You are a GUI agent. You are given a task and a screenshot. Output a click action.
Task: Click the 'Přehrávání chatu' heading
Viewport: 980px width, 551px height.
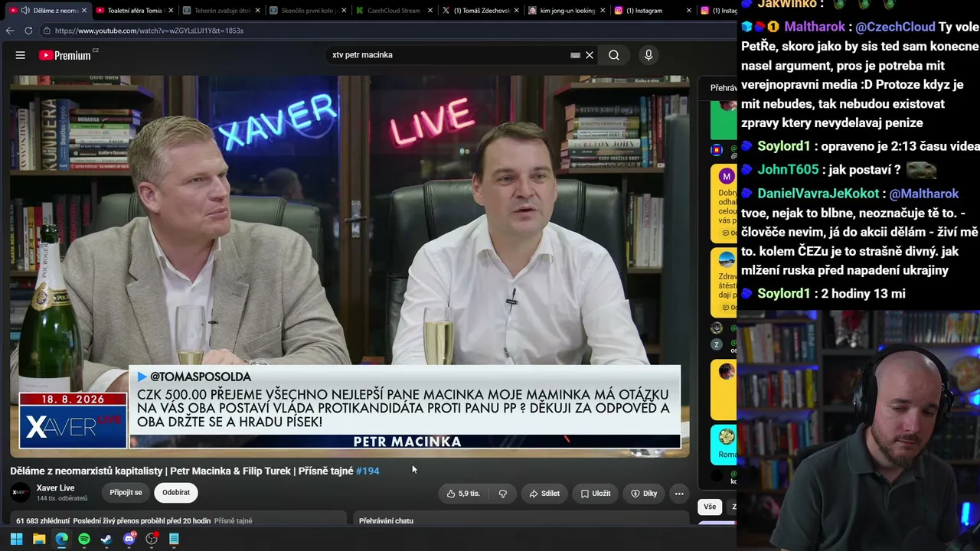click(386, 521)
